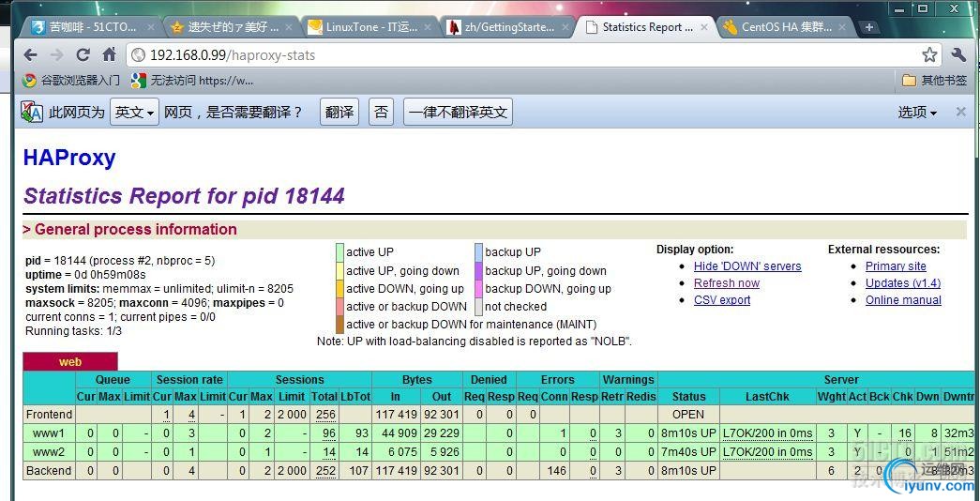The image size is (980, 501).
Task: Click the active UP green swatch
Action: point(340,252)
